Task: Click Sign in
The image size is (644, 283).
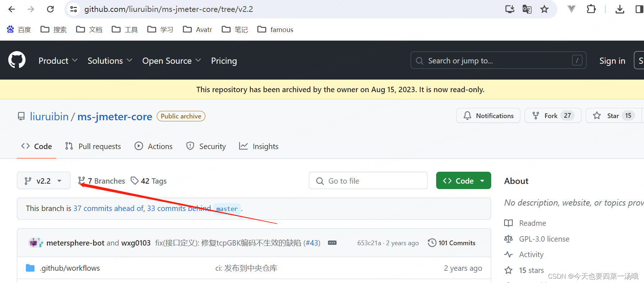Action: point(612,61)
